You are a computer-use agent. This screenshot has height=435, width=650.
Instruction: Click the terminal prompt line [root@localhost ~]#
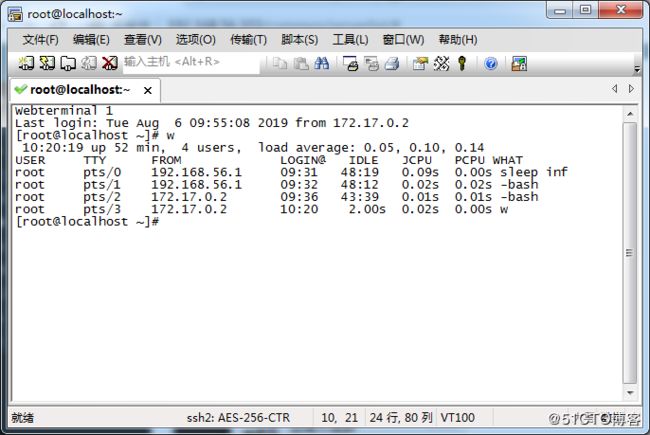87,221
